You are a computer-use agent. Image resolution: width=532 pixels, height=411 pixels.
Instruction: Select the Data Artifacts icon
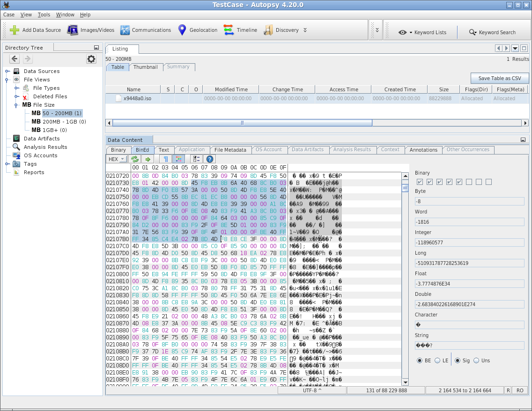tap(16, 139)
